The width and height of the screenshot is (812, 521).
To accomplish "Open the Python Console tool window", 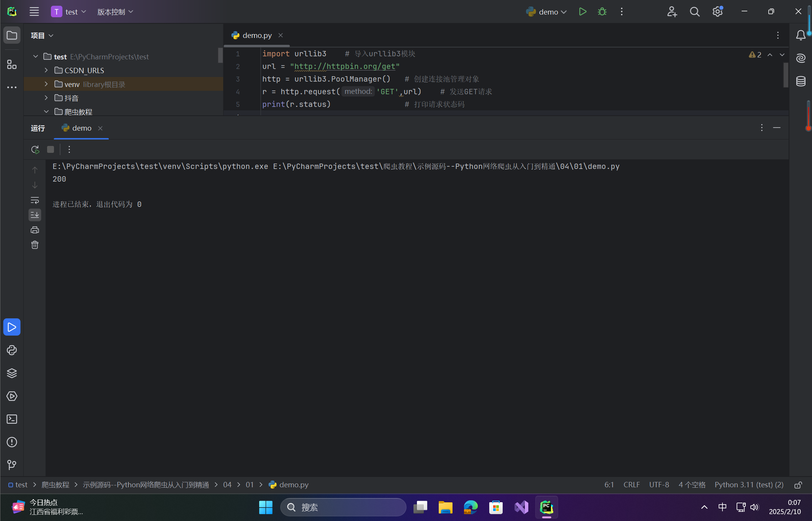I will click(12, 350).
